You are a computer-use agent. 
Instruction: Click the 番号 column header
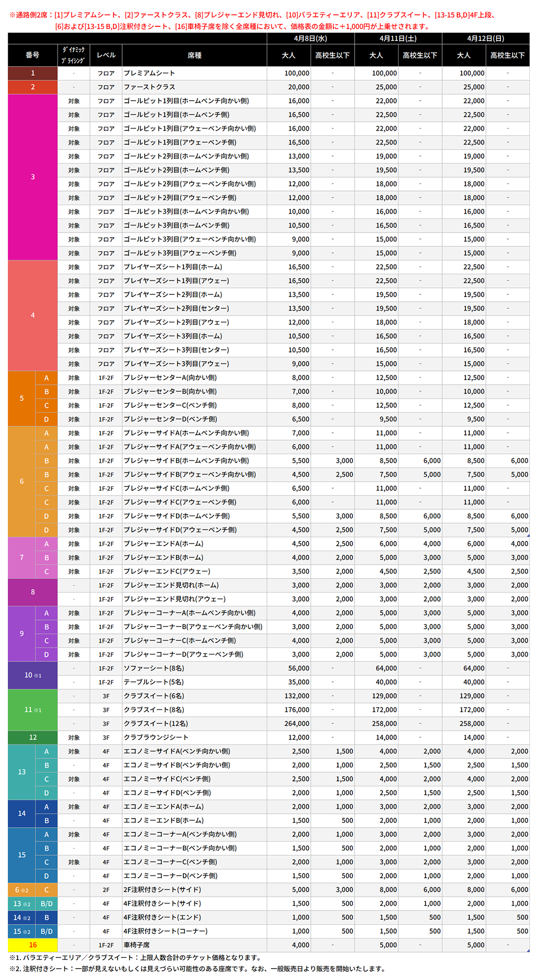click(32, 55)
